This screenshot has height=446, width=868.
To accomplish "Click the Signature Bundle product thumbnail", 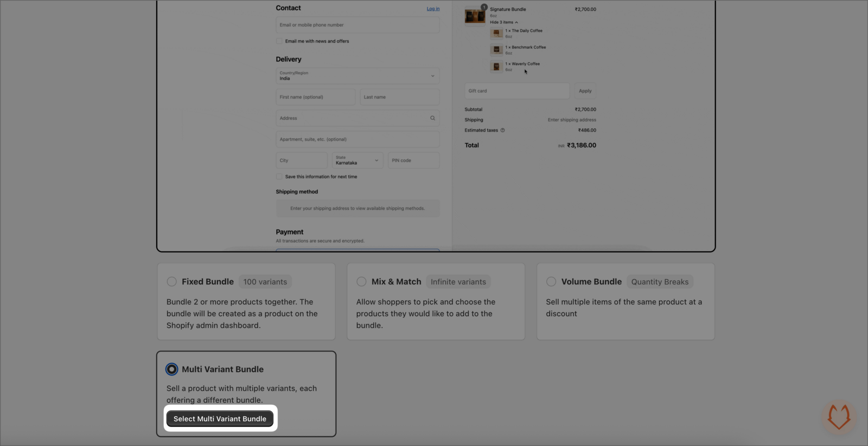I will [x=475, y=16].
